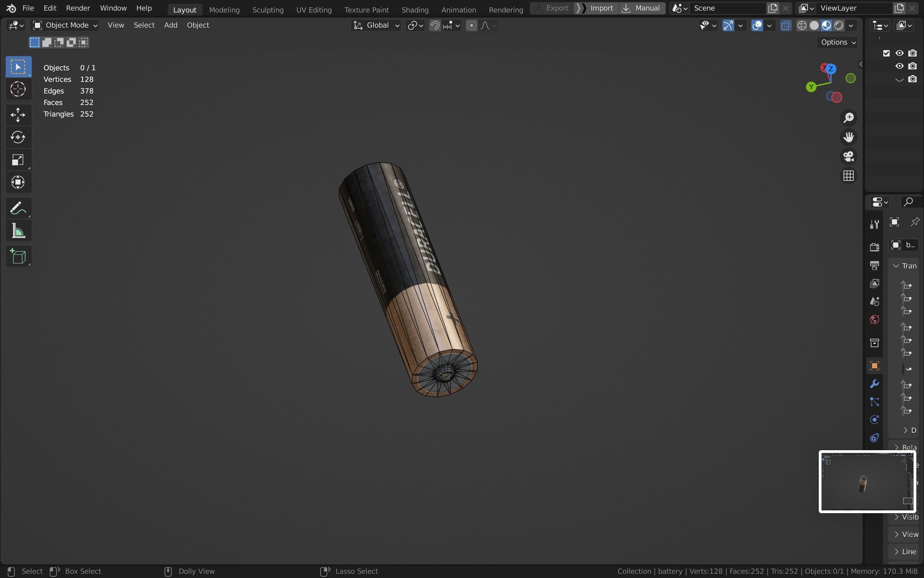
Task: Select the Add Cube tool
Action: 18,257
